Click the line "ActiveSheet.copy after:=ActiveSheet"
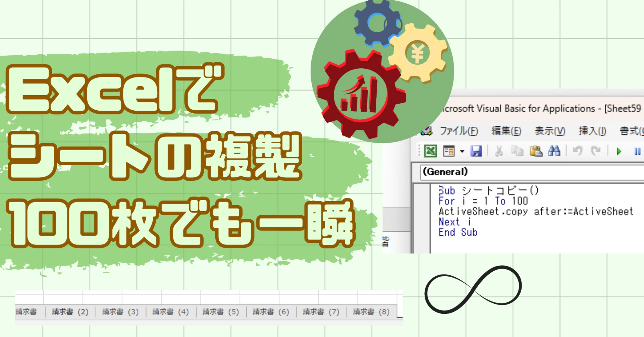This screenshot has width=644, height=337. coord(536,212)
